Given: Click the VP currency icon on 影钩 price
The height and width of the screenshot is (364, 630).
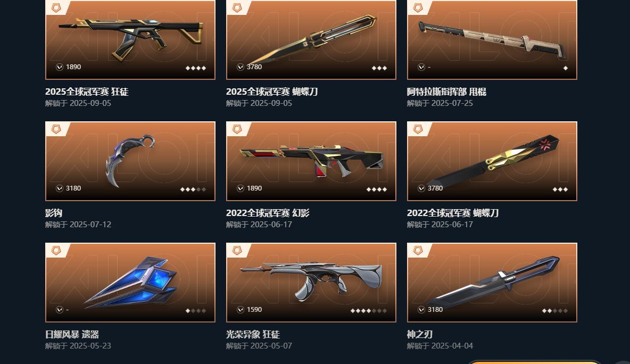Looking at the screenshot, I should (60, 188).
